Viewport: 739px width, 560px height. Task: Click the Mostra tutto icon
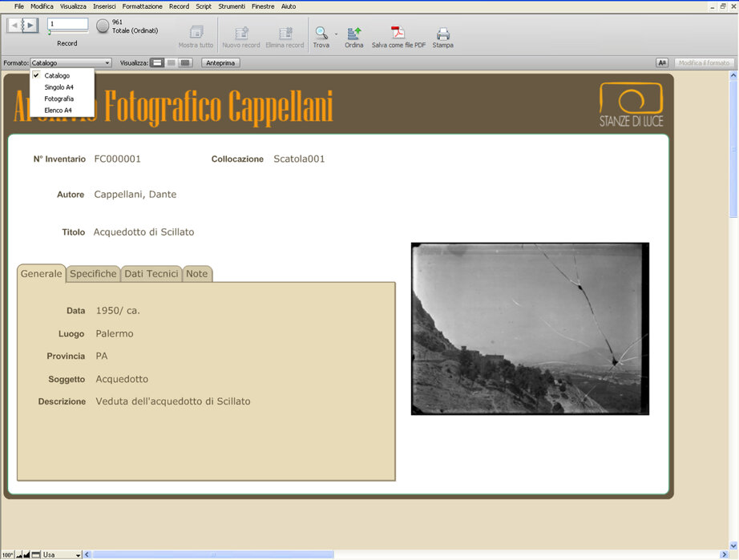tap(196, 33)
